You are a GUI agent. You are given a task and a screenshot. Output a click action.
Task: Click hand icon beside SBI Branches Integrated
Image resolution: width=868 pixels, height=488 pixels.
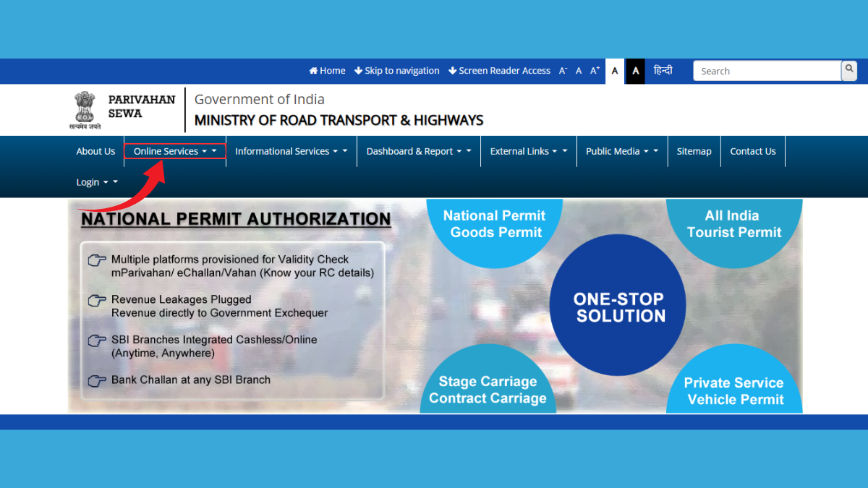pyautogui.click(x=97, y=341)
